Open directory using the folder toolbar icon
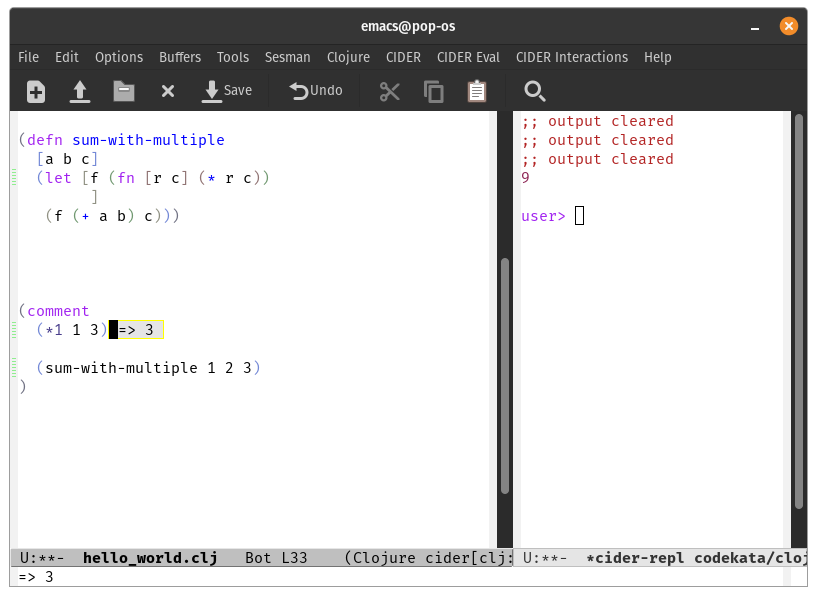Image resolution: width=817 pixels, height=596 pixels. [124, 92]
